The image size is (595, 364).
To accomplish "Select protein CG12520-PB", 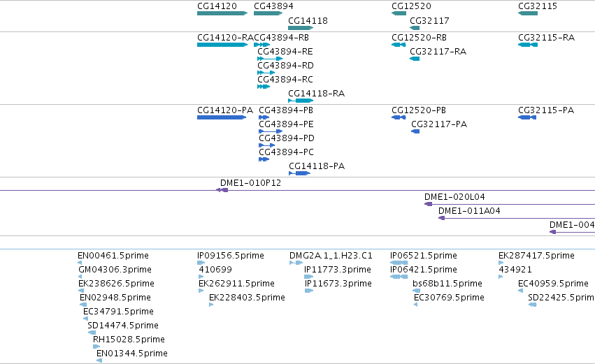I will [399, 117].
